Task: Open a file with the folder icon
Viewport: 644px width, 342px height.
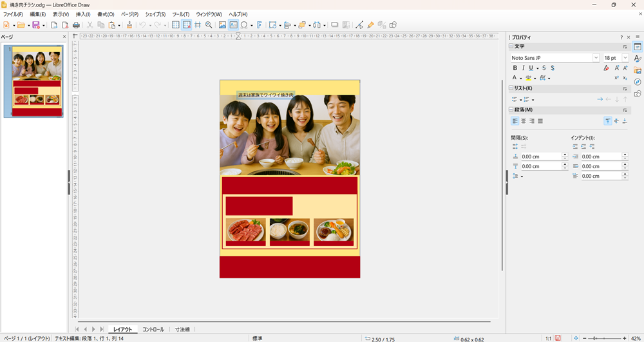Action: click(x=21, y=25)
